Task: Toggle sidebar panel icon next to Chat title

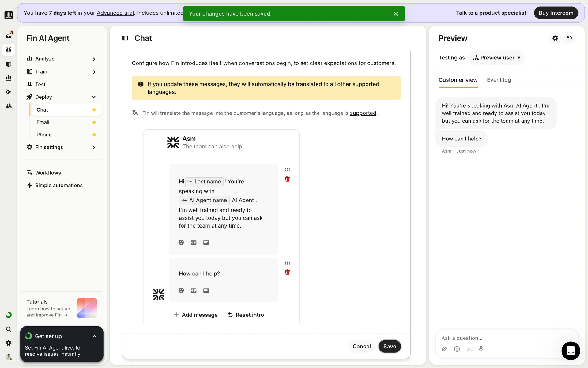Action: tap(125, 38)
